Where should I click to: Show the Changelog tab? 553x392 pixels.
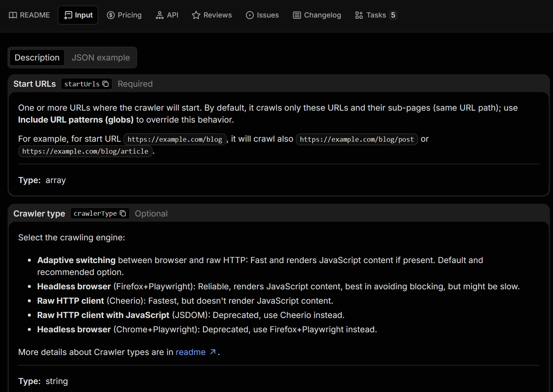click(x=317, y=15)
